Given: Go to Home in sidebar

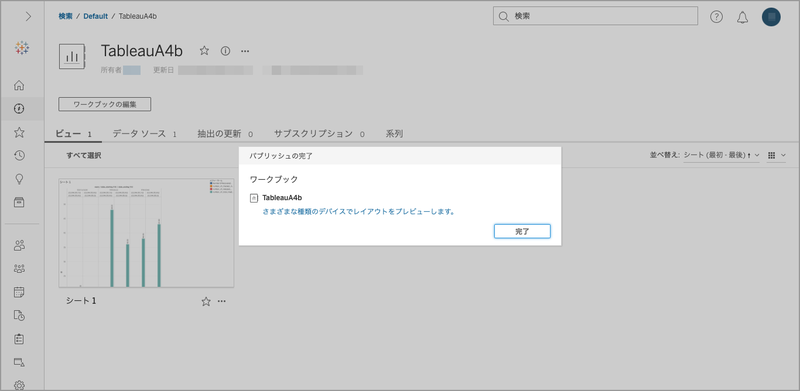Looking at the screenshot, I should pos(19,85).
